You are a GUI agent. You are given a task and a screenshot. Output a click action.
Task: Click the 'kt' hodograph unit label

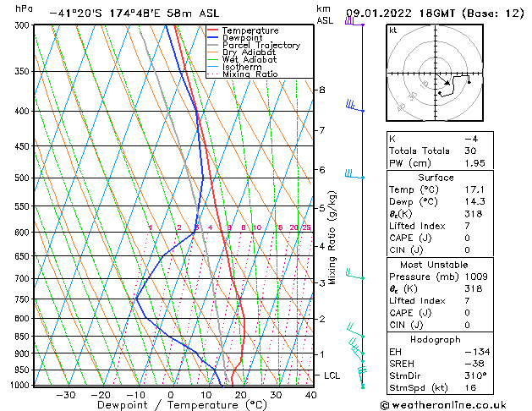coord(393,30)
